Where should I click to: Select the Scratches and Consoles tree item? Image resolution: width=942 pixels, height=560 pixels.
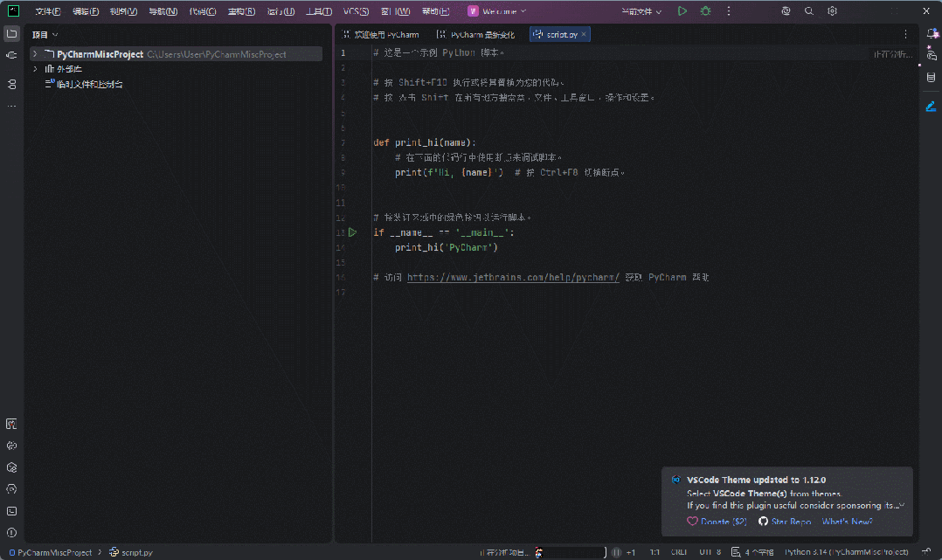click(84, 84)
